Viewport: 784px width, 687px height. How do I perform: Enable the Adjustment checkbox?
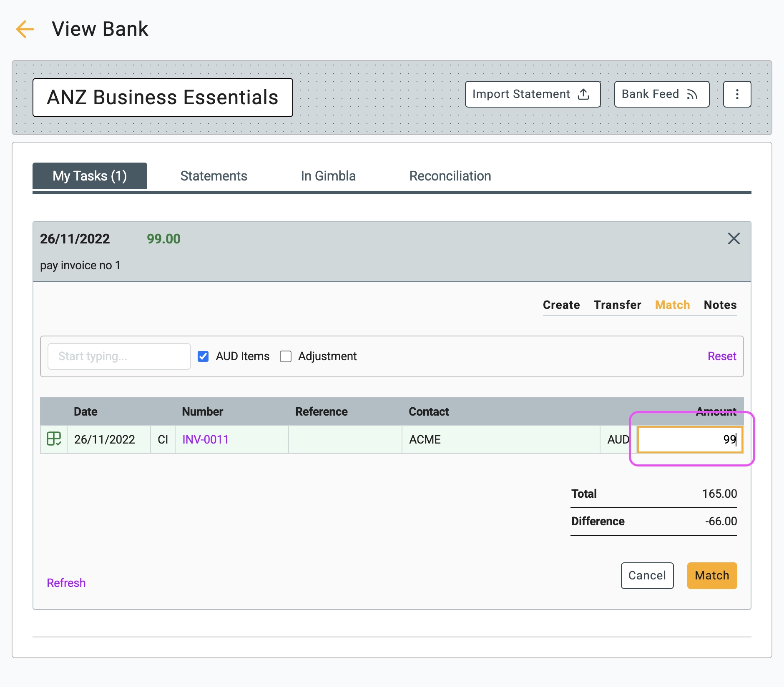point(286,356)
